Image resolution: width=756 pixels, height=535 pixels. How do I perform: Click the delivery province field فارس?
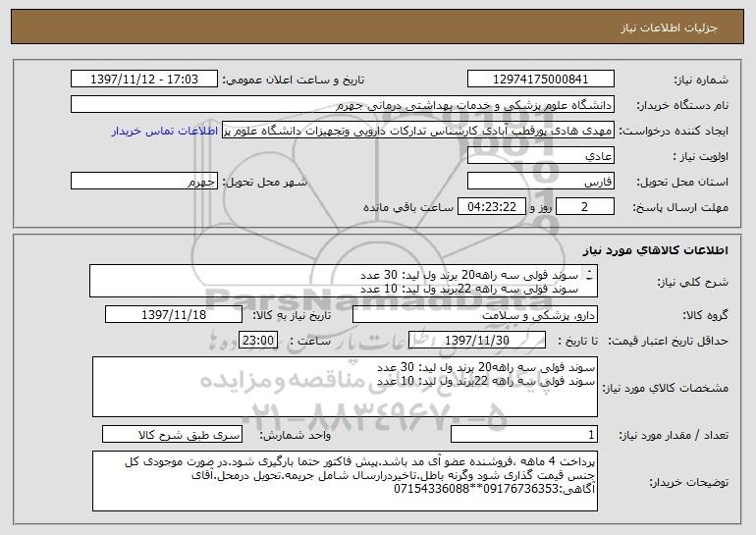540,181
